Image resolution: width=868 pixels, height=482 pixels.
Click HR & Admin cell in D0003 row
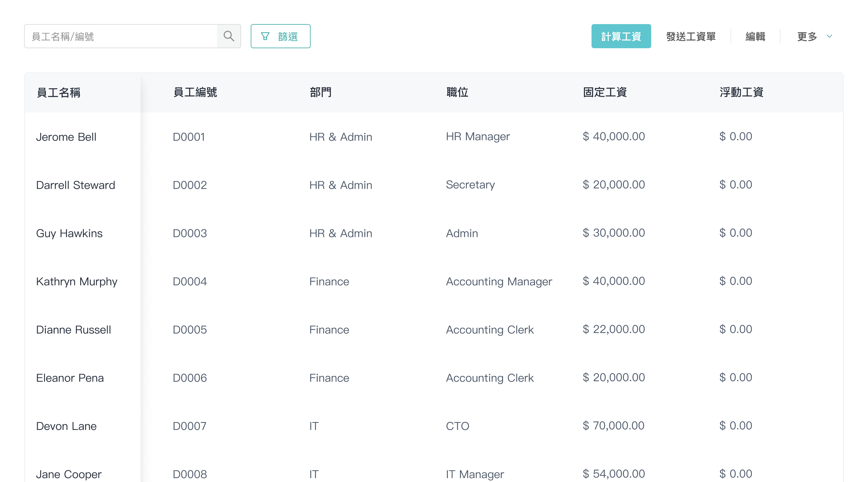[340, 233]
